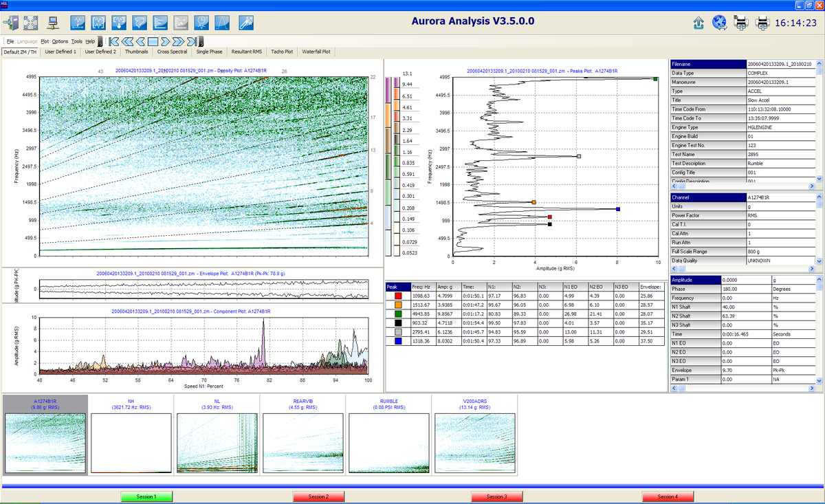Click the fast rewind double-arrow button
825x504 pixels.
coord(126,41)
